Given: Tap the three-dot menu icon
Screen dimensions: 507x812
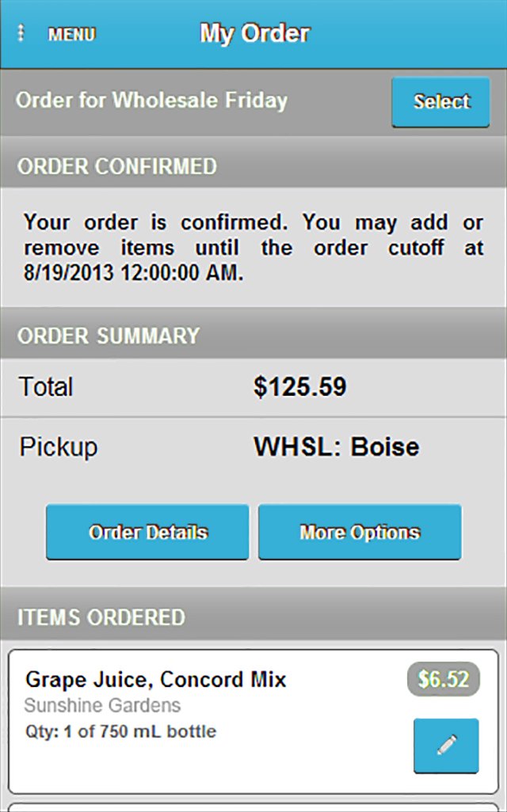Looking at the screenshot, I should [x=21, y=34].
